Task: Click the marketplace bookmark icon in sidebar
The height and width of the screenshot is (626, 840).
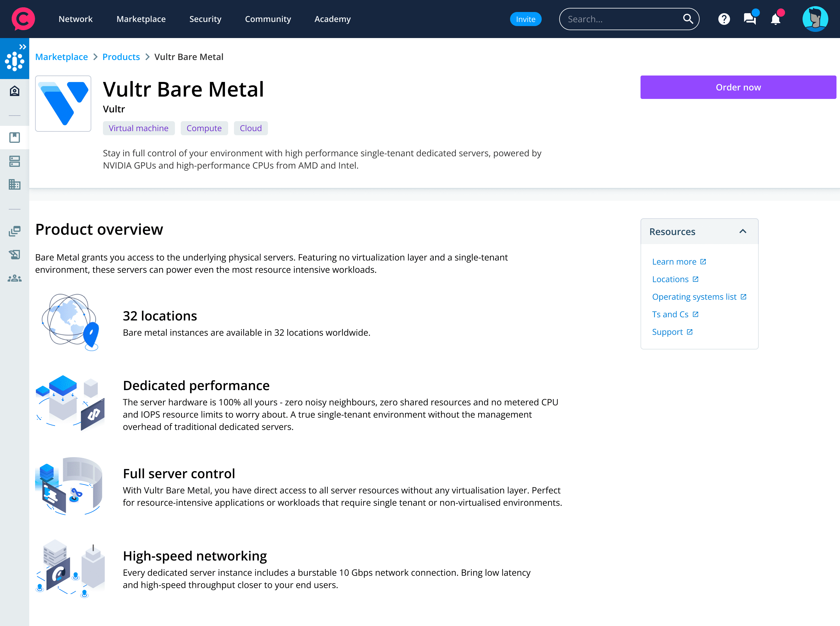Action: [x=14, y=138]
